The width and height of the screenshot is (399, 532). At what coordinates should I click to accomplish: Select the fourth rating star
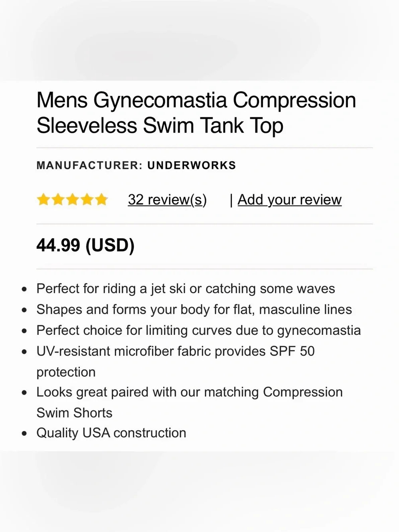click(x=87, y=199)
